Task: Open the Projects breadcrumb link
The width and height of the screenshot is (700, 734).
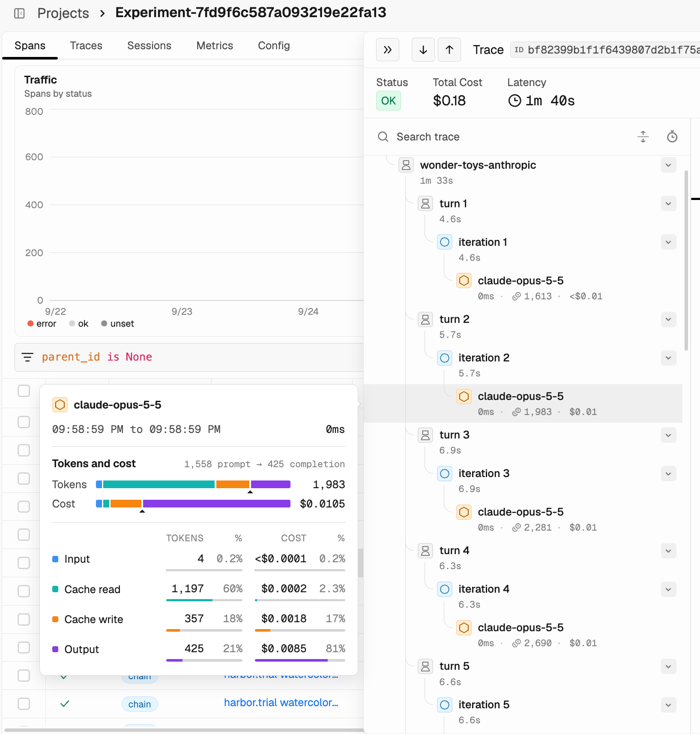Action: [63, 13]
